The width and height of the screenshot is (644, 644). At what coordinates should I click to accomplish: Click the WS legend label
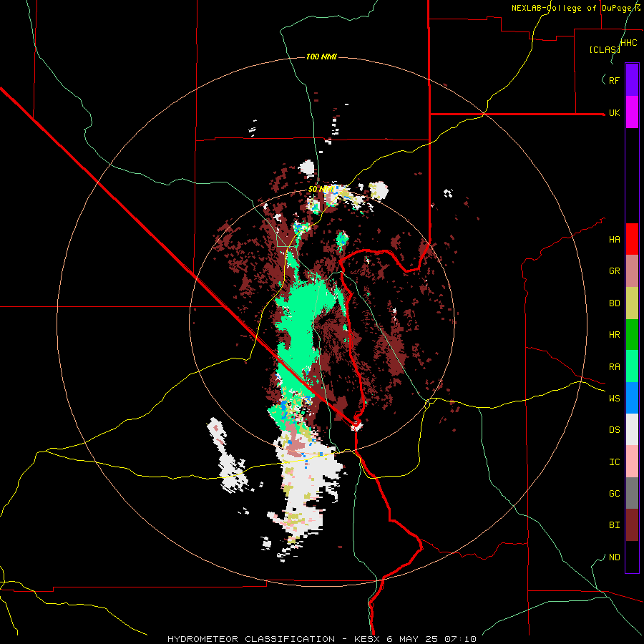[614, 399]
